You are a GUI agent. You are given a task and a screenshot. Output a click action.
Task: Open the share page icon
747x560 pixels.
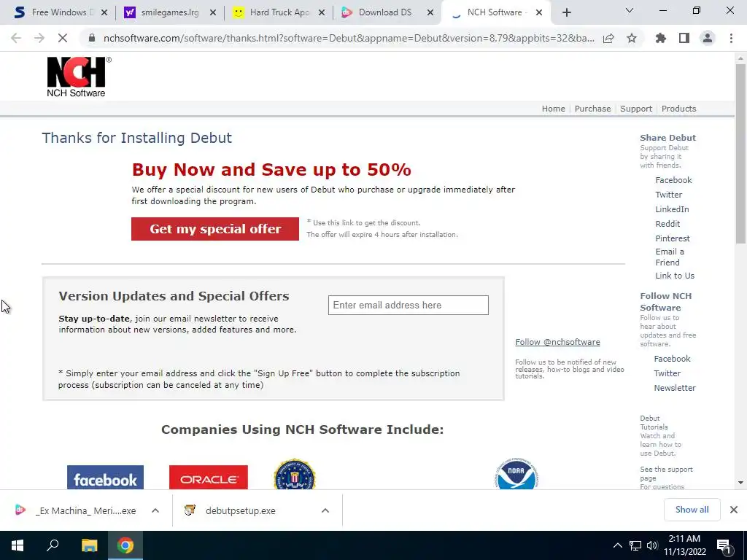[608, 38]
